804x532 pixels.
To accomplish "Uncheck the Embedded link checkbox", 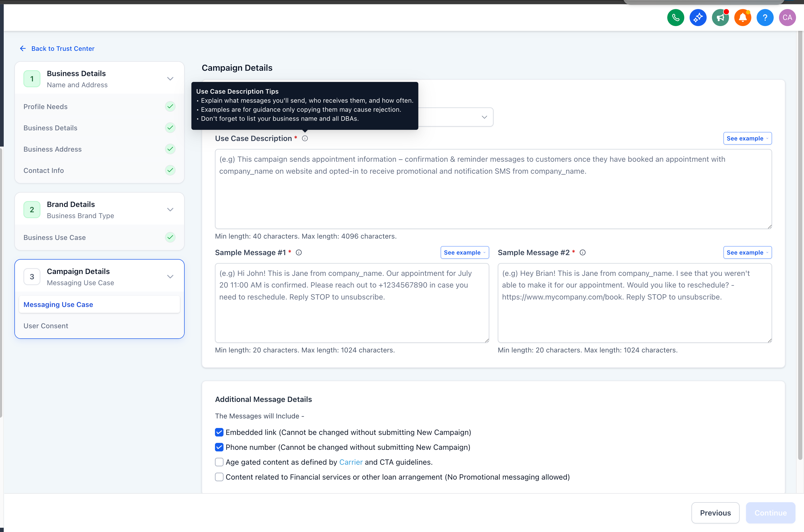I will click(x=219, y=432).
